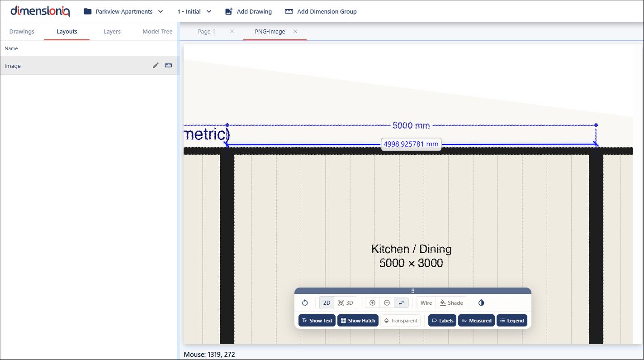Click the zoom out minus icon
This screenshot has height=360, width=644.
coord(387,303)
